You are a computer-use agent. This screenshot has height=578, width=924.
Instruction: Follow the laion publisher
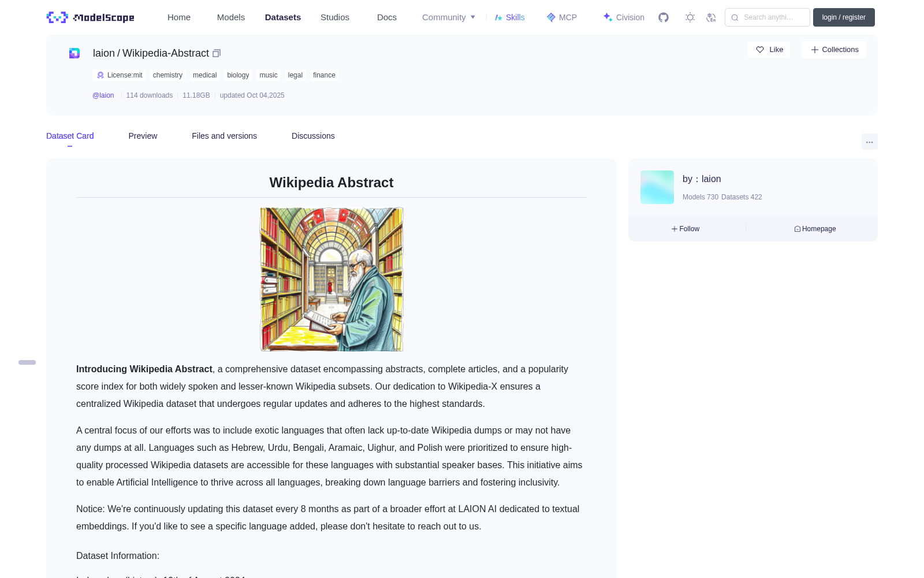[685, 229]
